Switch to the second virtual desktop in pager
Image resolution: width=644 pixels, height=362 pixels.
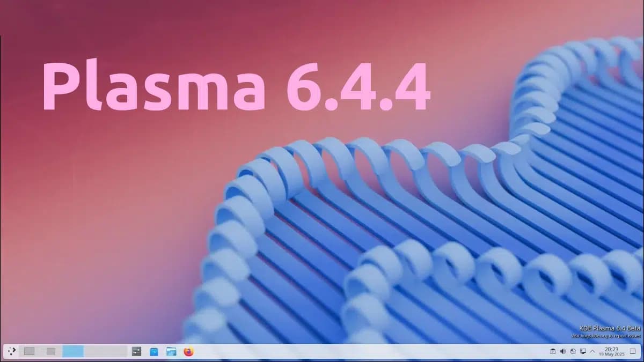51,351
